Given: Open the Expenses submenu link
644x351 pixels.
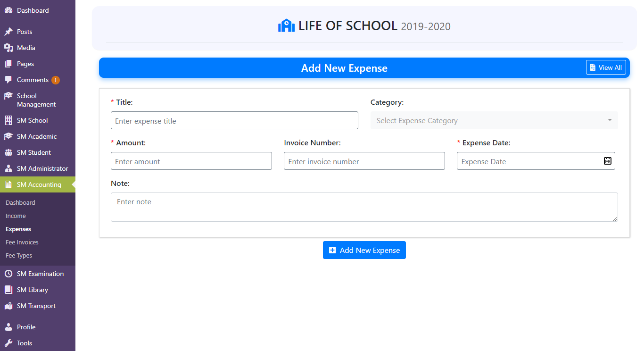Looking at the screenshot, I should click(18, 229).
